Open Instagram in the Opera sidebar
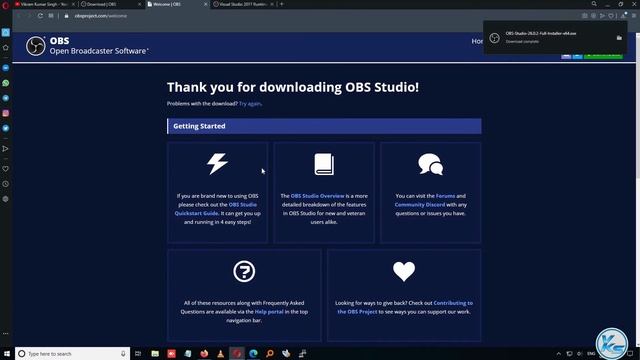 6,113
